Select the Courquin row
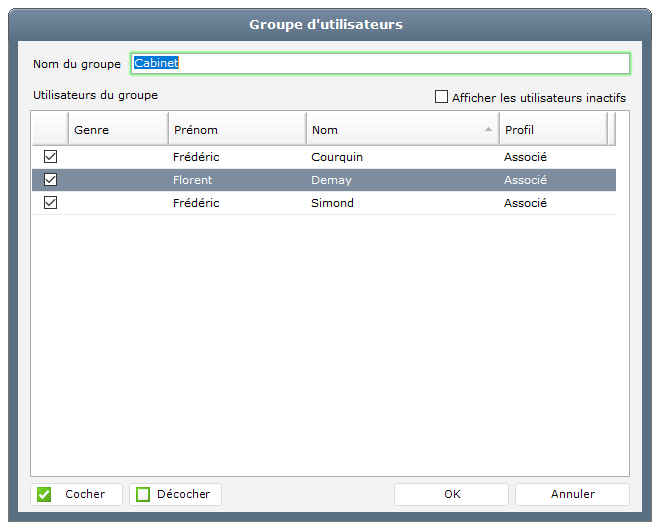 tap(338, 157)
